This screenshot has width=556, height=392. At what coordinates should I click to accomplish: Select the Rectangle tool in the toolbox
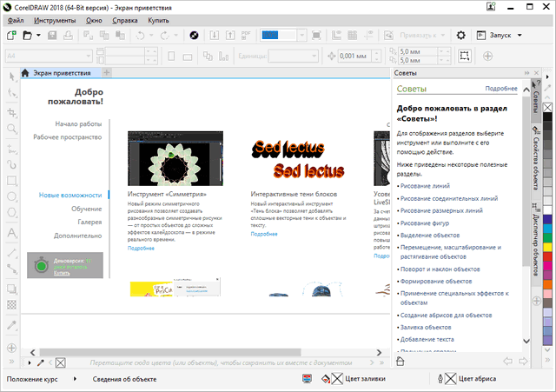[x=12, y=181]
